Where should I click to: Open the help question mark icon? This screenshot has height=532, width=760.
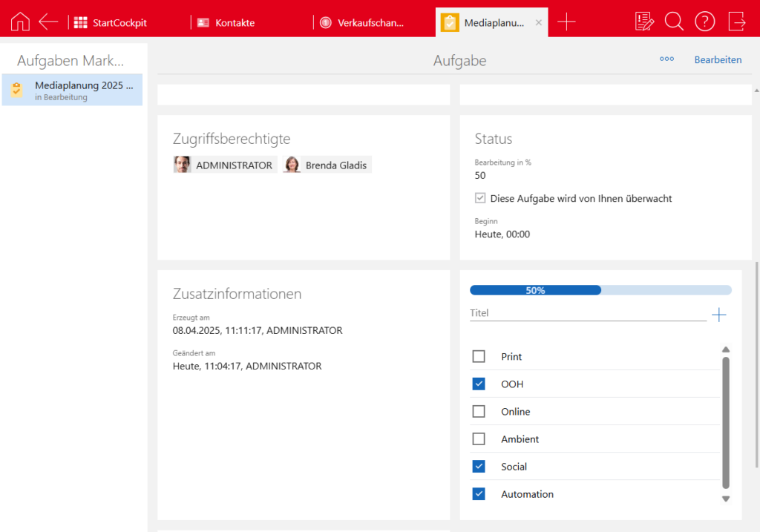(704, 22)
